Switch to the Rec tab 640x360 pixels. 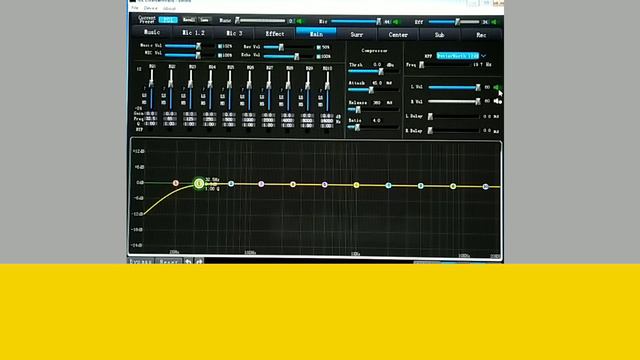(481, 35)
